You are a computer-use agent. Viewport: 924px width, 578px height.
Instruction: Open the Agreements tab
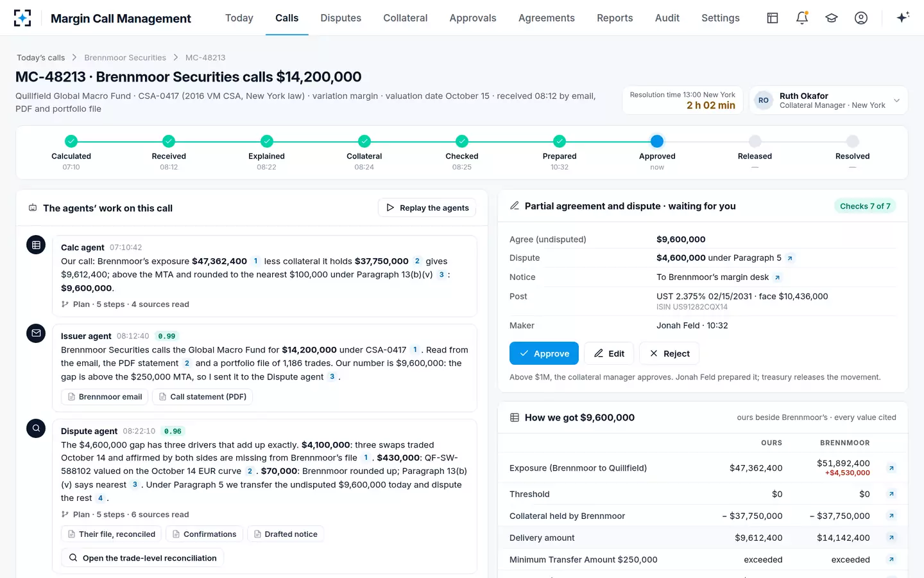point(547,18)
